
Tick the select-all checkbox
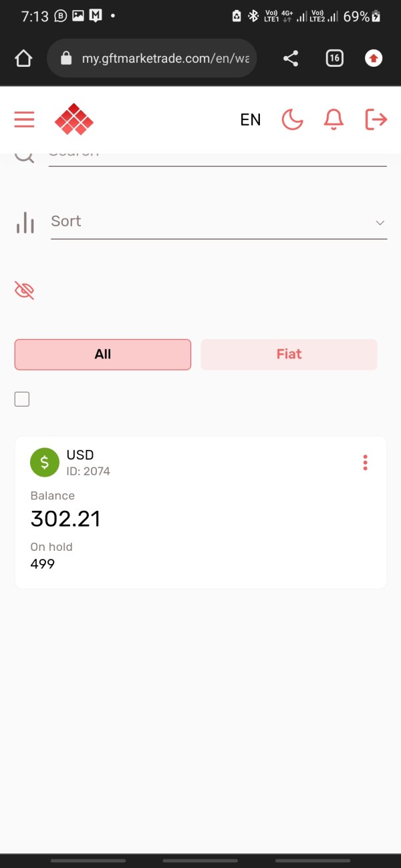tap(22, 399)
